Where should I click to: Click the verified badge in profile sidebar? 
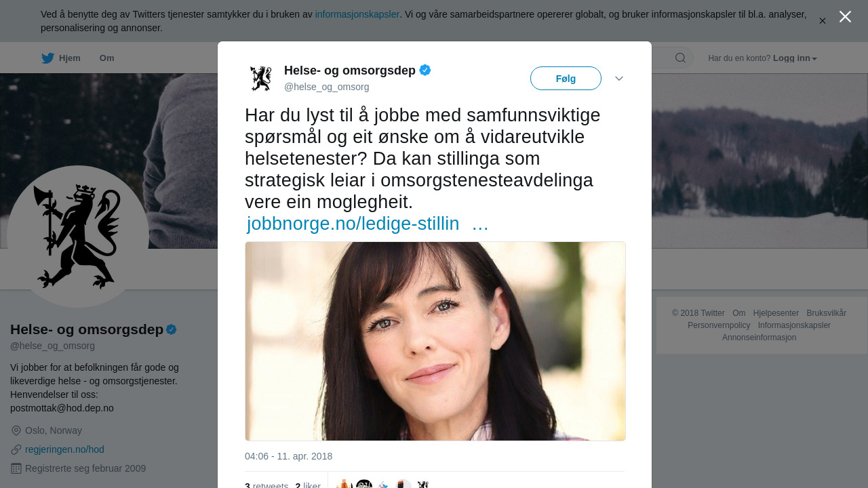coord(172,329)
